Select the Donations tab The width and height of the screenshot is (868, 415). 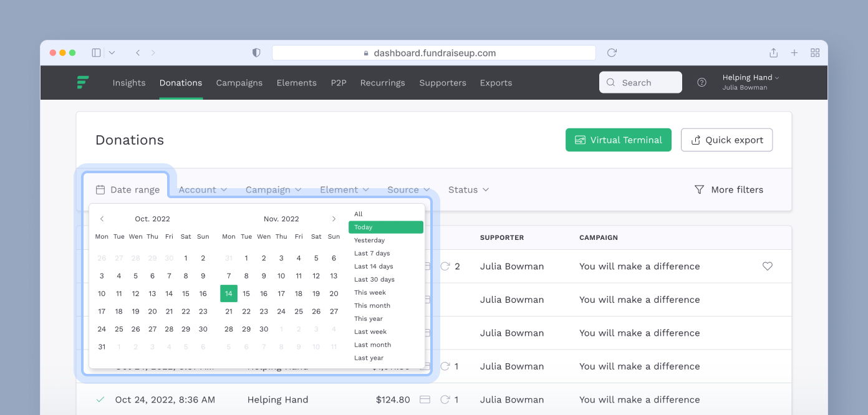pyautogui.click(x=181, y=82)
